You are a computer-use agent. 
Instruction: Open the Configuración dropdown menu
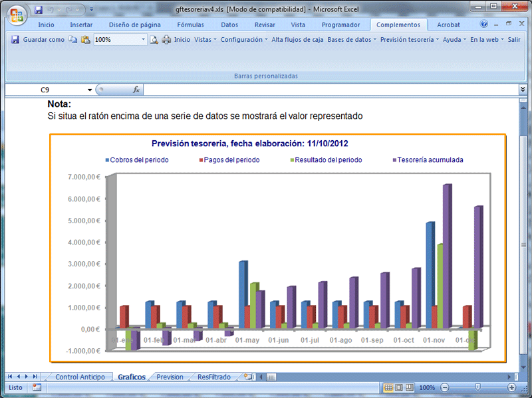point(244,40)
